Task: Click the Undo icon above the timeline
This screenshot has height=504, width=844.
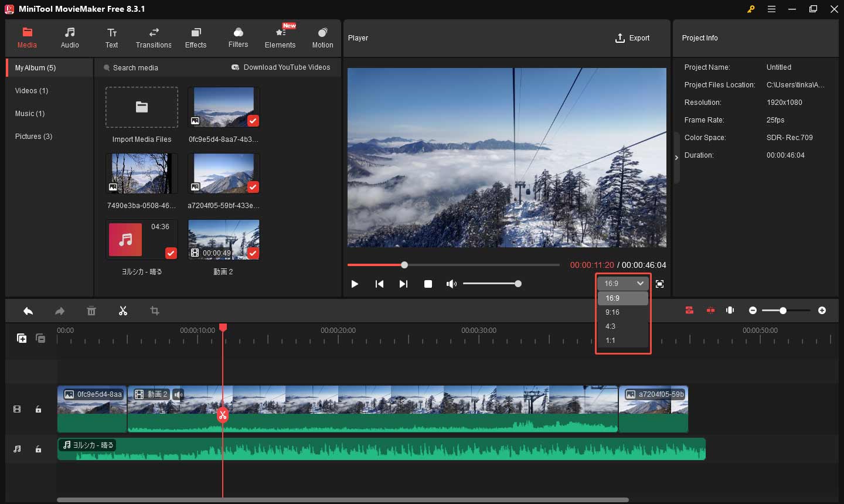Action: [x=28, y=311]
